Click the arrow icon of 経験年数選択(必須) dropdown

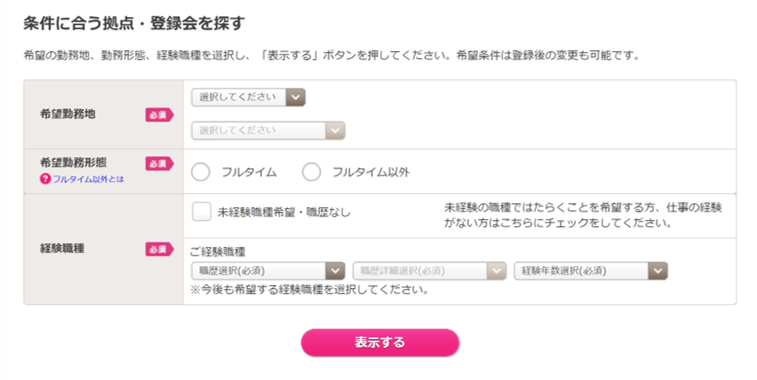(658, 271)
